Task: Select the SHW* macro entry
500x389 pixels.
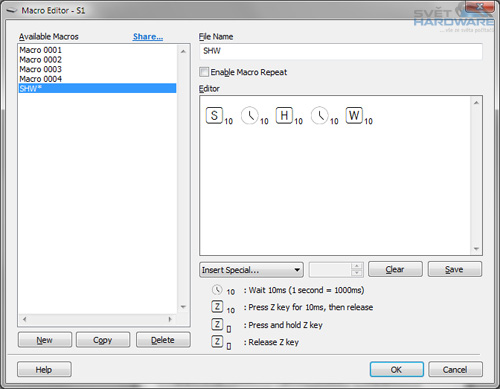Action: (97, 88)
